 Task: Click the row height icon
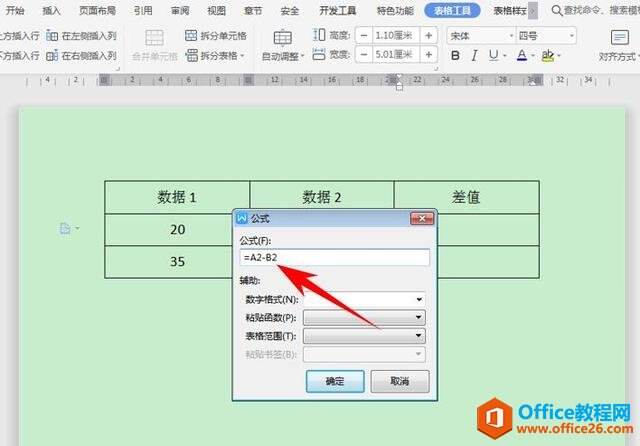point(319,35)
